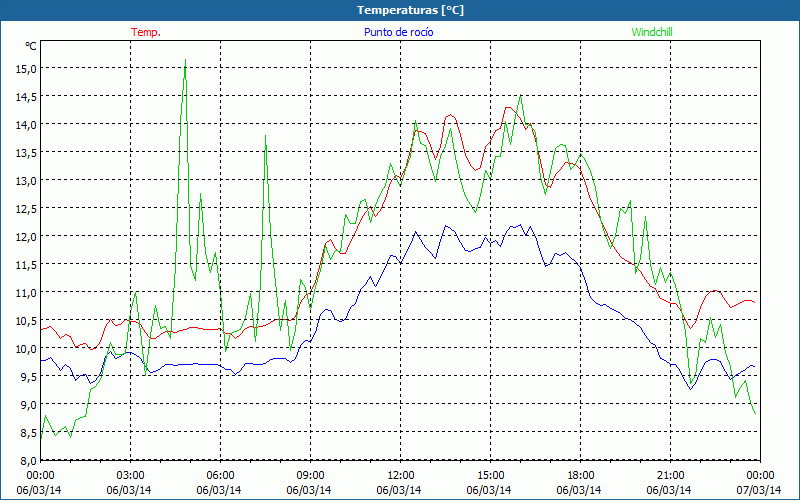
Task: Click the 11,0 y-axis value
Action: point(26,293)
